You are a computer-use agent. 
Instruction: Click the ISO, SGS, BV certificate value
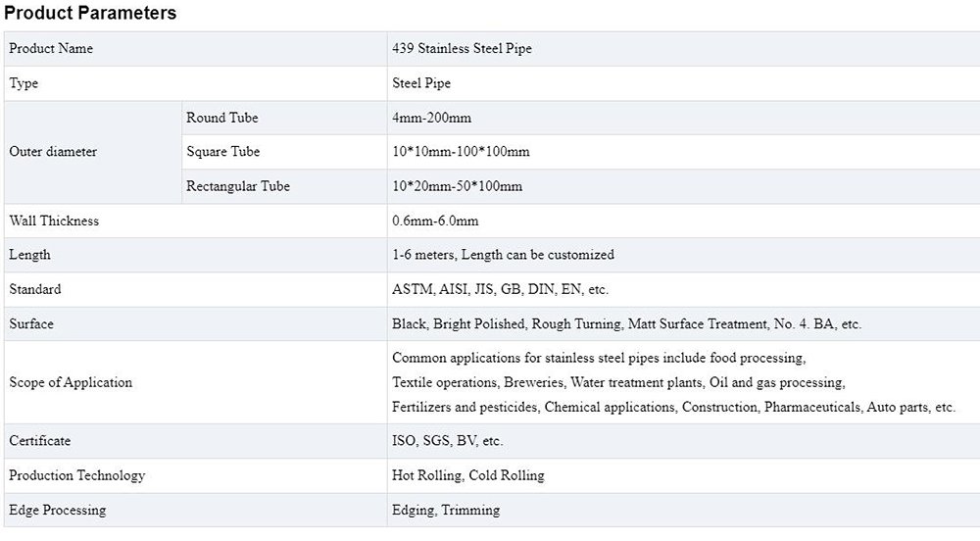447,441
